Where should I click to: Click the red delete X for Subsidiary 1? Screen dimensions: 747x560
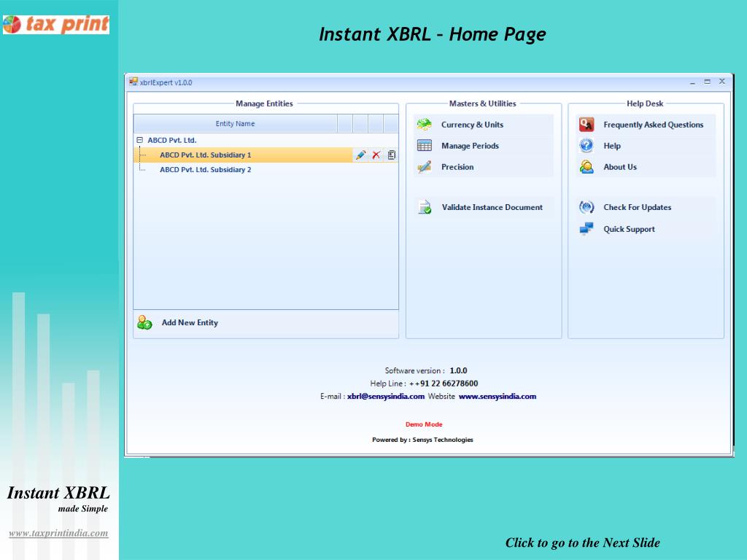(x=376, y=155)
